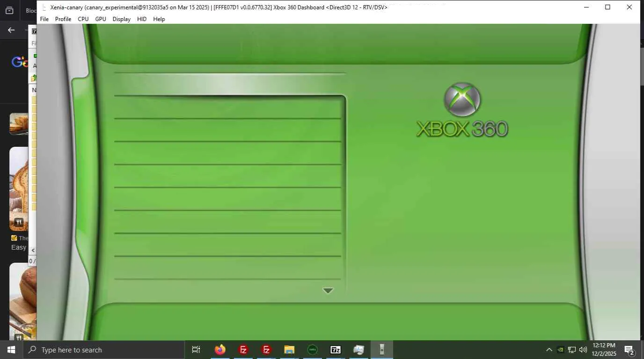Open the FileZilla icon next to Firefox

point(243,350)
